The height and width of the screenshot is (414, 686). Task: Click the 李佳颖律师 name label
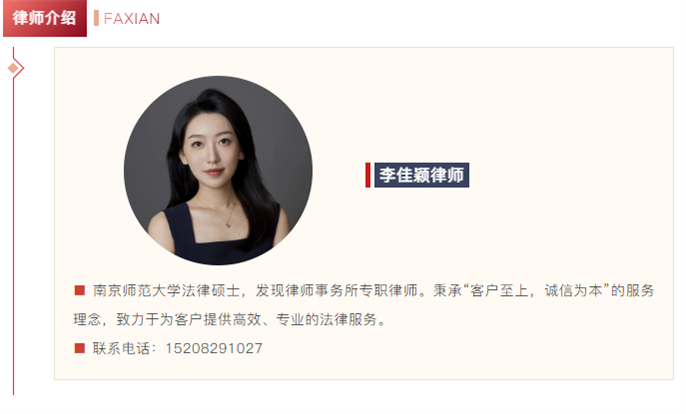[421, 175]
